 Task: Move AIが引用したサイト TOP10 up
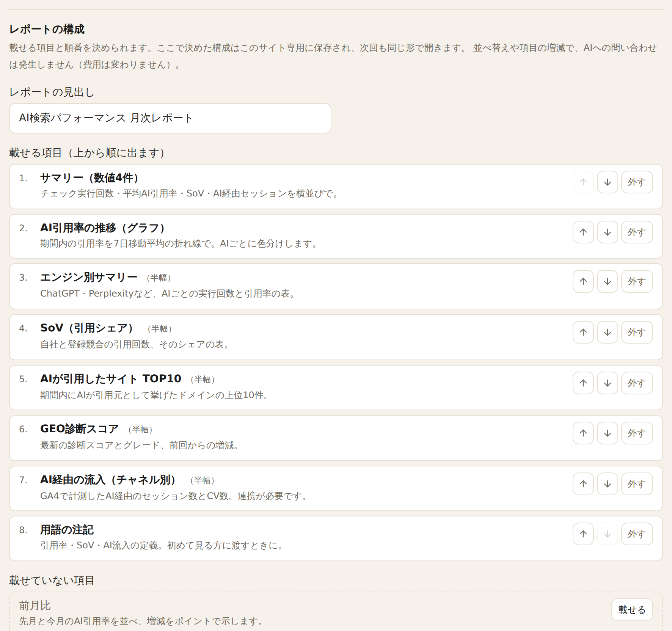(583, 383)
